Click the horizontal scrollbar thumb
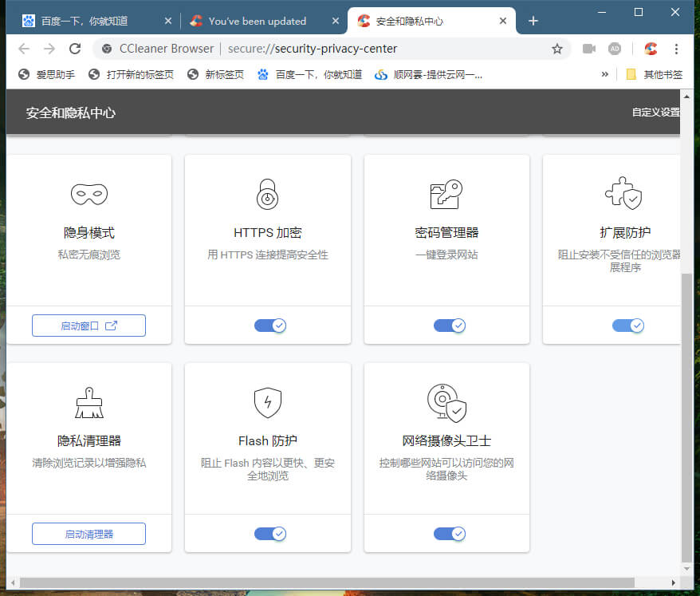This screenshot has width=700, height=596. click(x=327, y=582)
